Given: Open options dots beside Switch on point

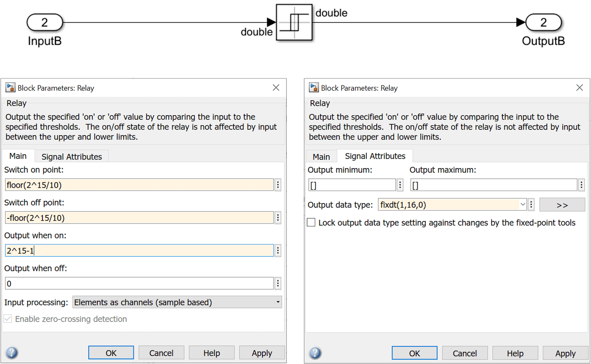Looking at the screenshot, I should point(278,185).
